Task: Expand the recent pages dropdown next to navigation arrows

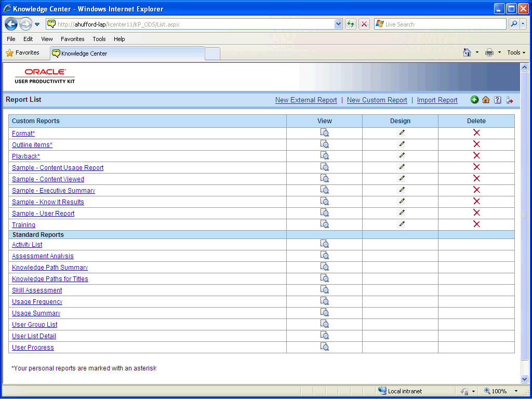Action: click(x=37, y=24)
